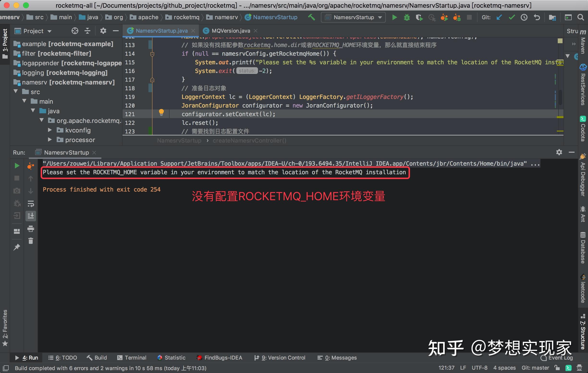Revert changes with the undo arrow

point(536,17)
